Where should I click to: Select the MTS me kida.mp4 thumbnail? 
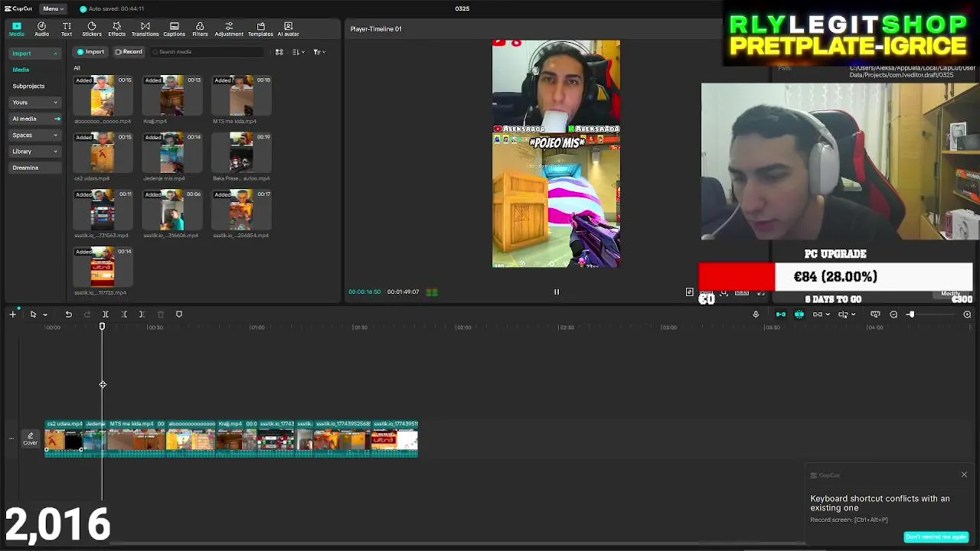tap(241, 95)
